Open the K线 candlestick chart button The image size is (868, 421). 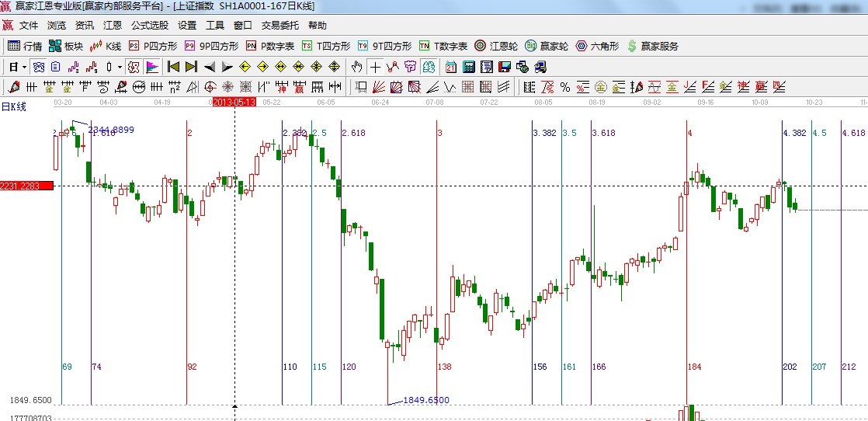click(106, 46)
